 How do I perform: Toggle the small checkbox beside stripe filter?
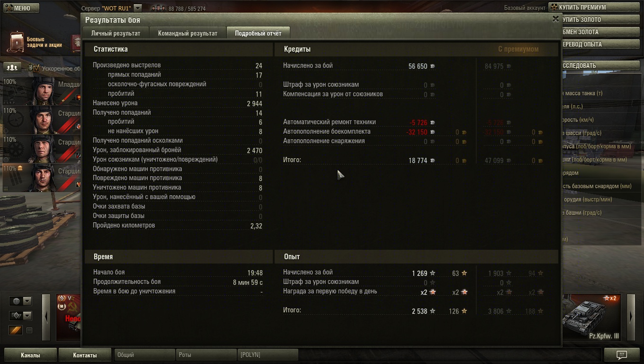coord(29,330)
